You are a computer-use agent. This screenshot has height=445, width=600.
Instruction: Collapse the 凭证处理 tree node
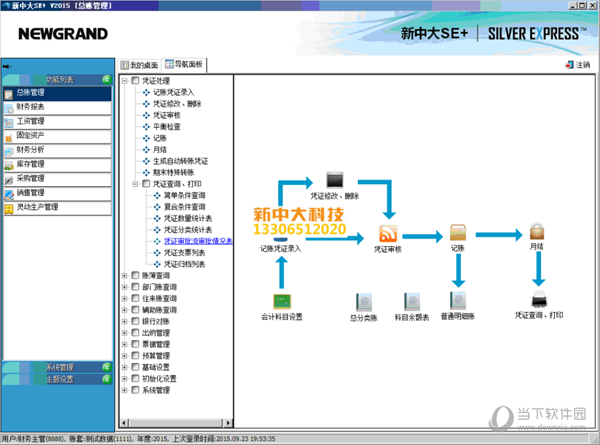tap(124, 81)
